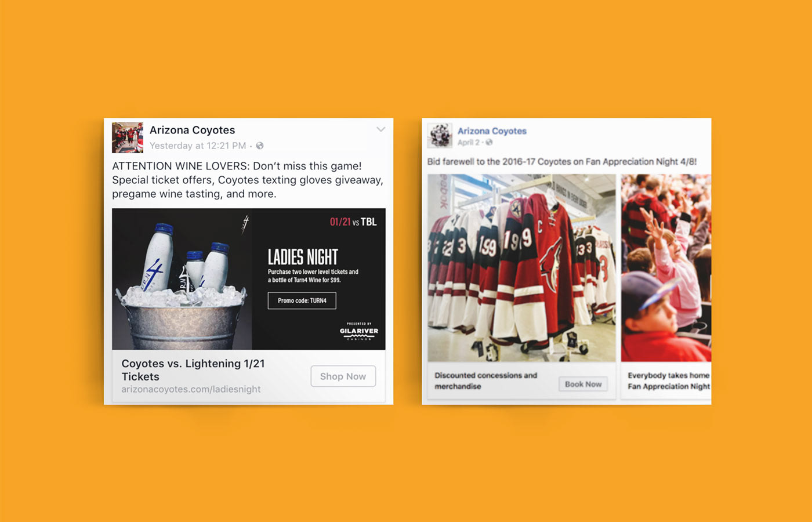Click the Shop Now button
The height and width of the screenshot is (522, 812).
(343, 376)
